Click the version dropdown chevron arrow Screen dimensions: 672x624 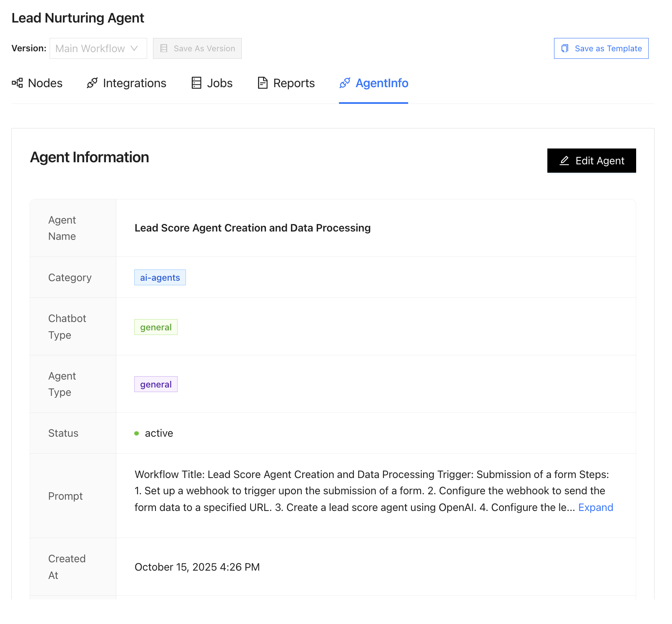(134, 48)
